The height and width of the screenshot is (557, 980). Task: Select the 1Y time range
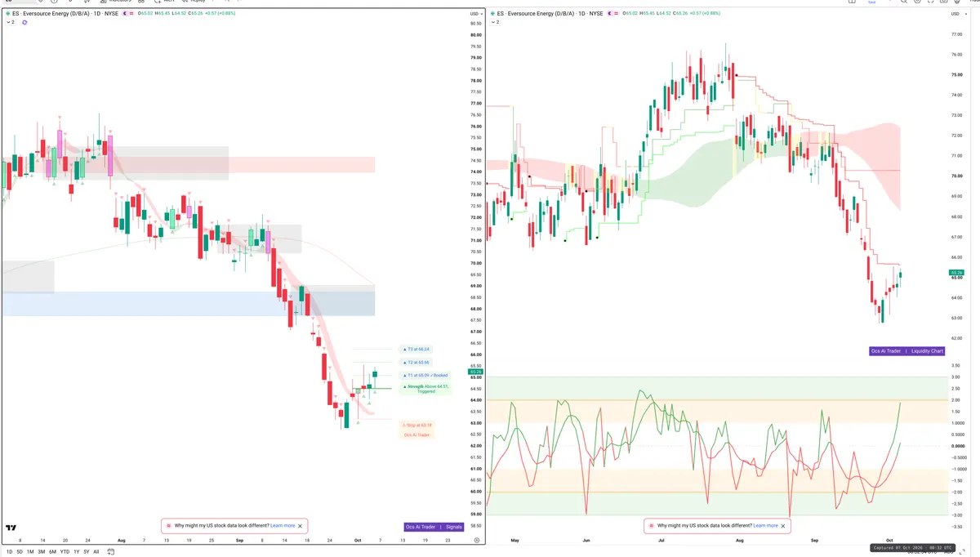[76, 552]
